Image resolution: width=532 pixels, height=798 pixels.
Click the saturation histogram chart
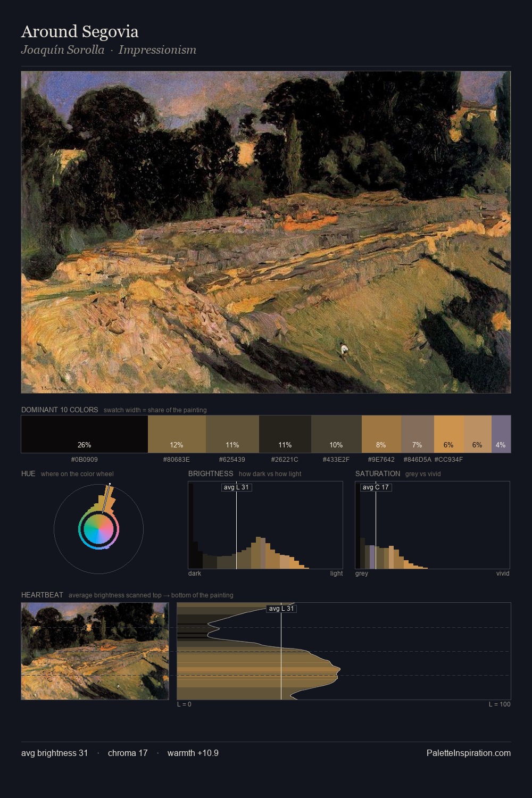click(433, 525)
